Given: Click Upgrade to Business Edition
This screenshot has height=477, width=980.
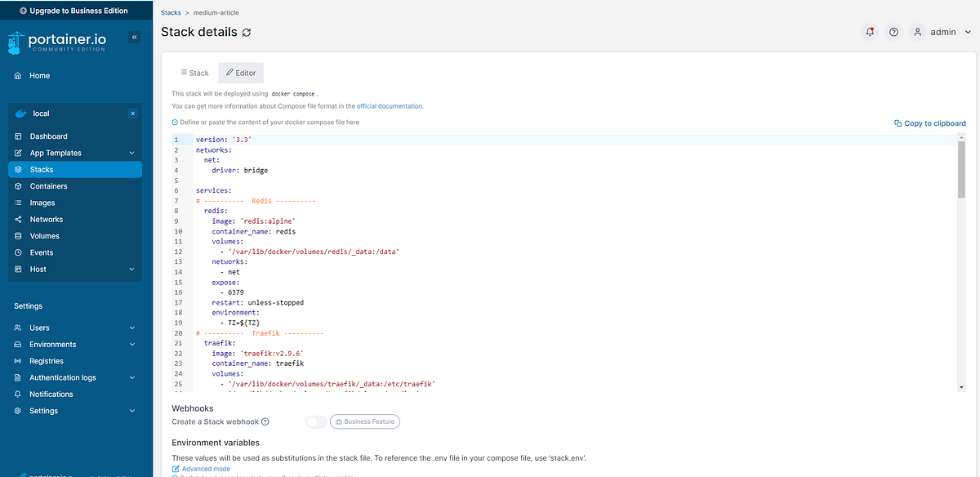Looking at the screenshot, I should pyautogui.click(x=77, y=10).
